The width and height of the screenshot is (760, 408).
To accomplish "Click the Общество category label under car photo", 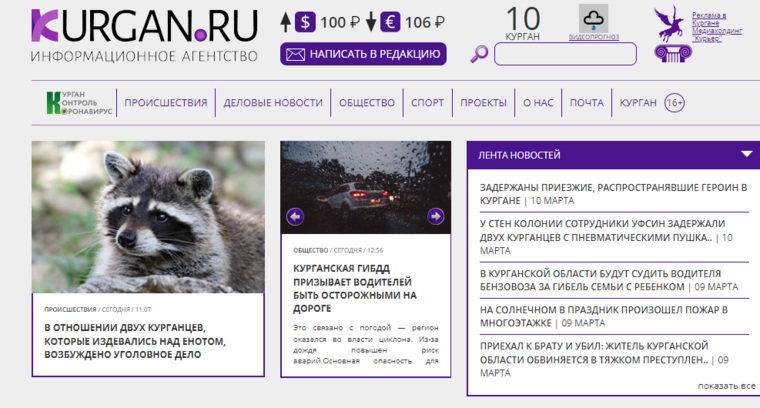I will (310, 250).
